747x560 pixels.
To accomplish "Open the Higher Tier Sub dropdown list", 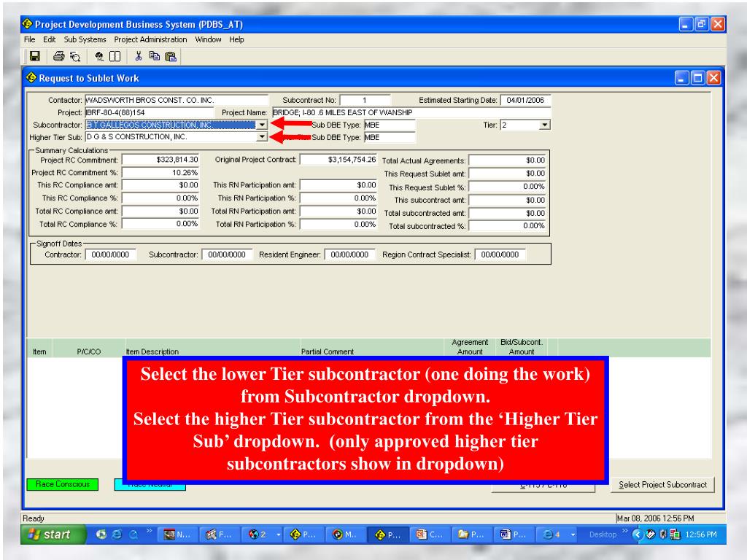I will [x=262, y=137].
